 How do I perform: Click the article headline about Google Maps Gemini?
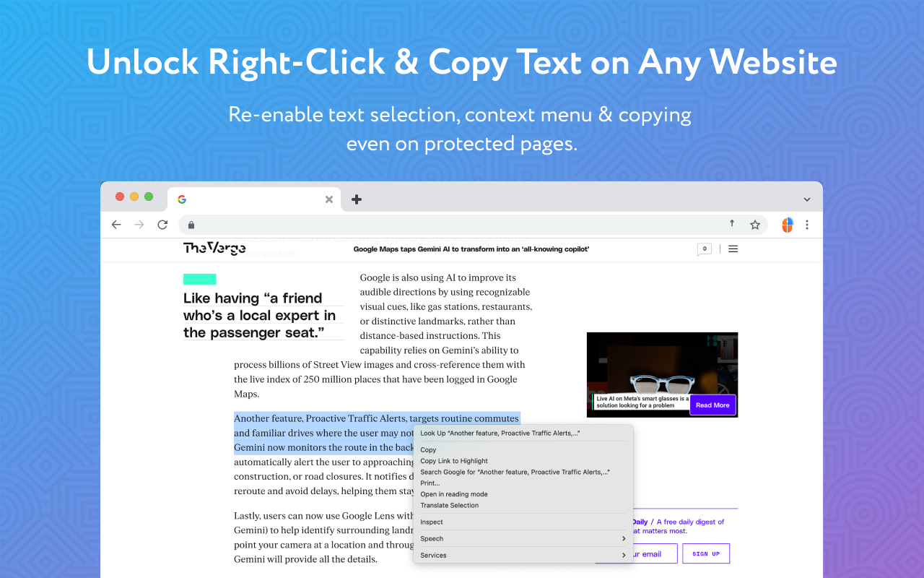click(471, 249)
